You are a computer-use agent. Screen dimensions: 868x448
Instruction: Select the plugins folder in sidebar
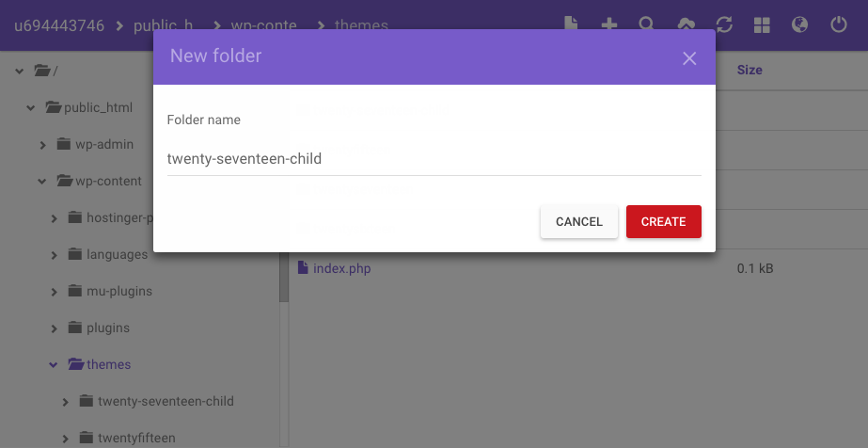click(107, 328)
